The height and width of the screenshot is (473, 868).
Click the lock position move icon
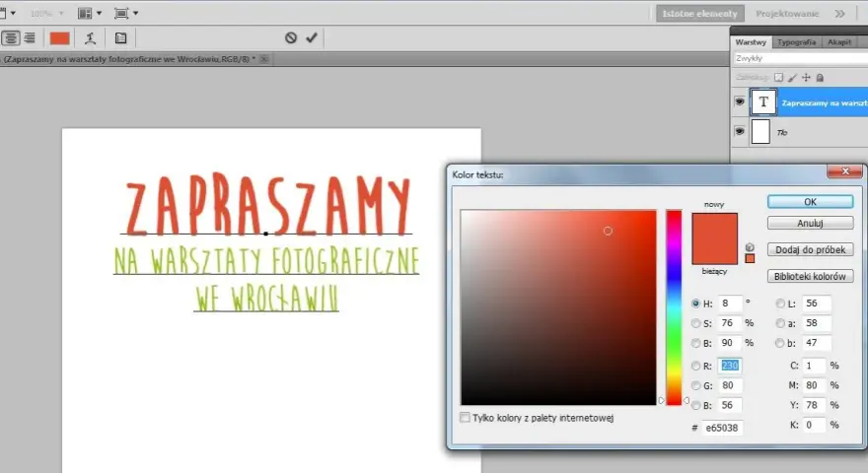pyautogui.click(x=806, y=78)
